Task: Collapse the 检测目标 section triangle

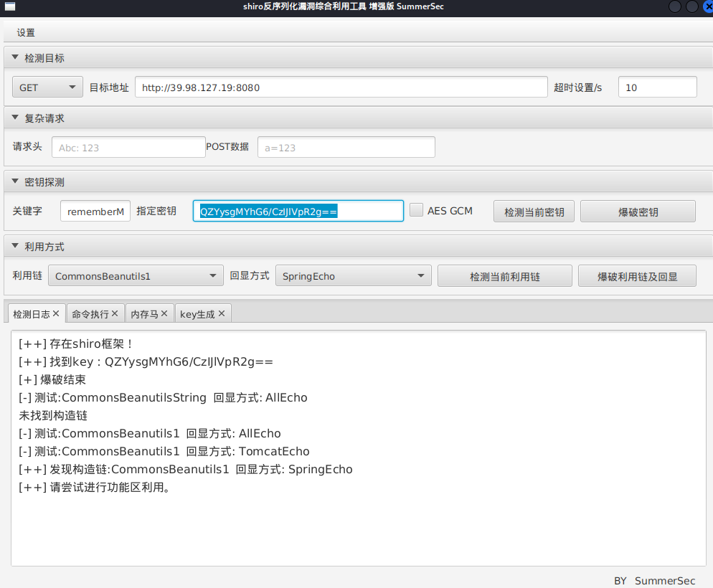Action: click(x=14, y=57)
